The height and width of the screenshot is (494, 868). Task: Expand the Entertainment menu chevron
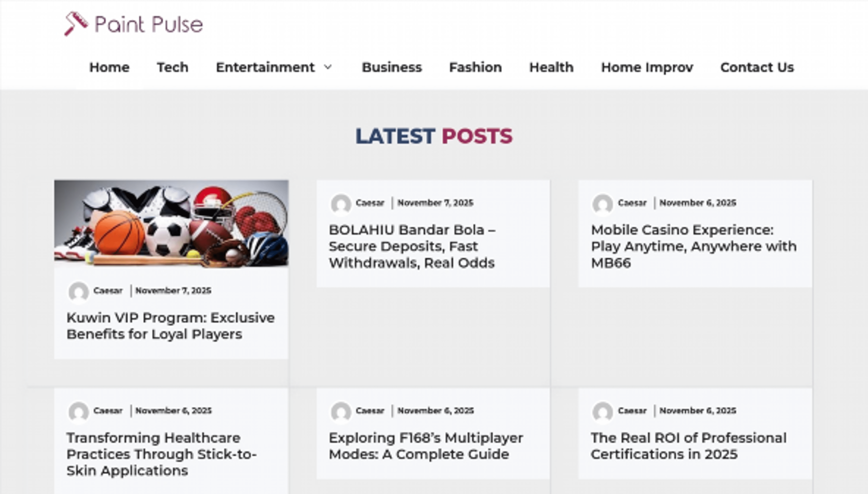coord(328,67)
